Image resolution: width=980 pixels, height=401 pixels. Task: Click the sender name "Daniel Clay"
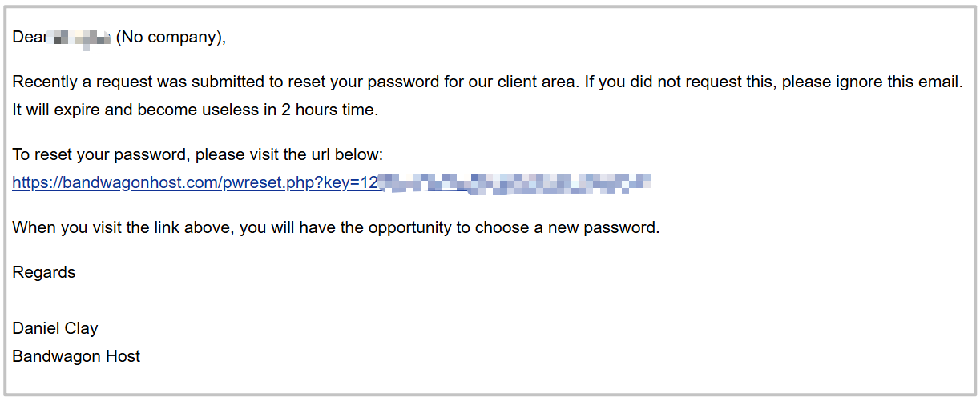[55, 328]
